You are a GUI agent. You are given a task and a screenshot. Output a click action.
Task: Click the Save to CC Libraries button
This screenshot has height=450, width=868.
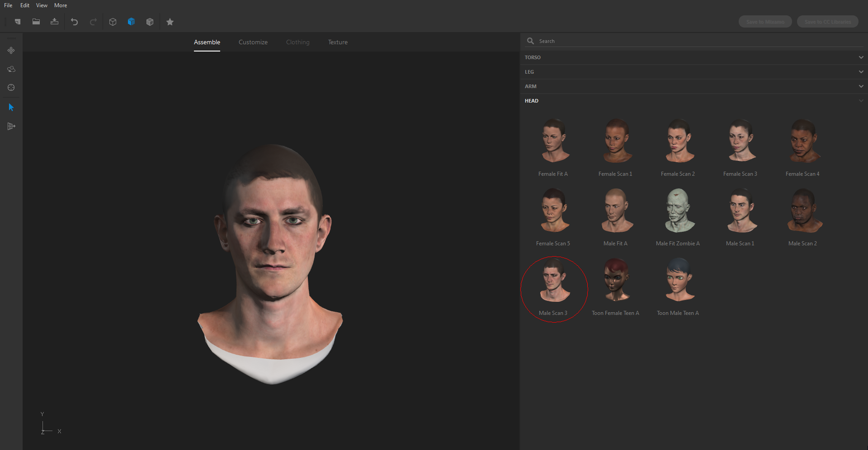click(x=827, y=21)
